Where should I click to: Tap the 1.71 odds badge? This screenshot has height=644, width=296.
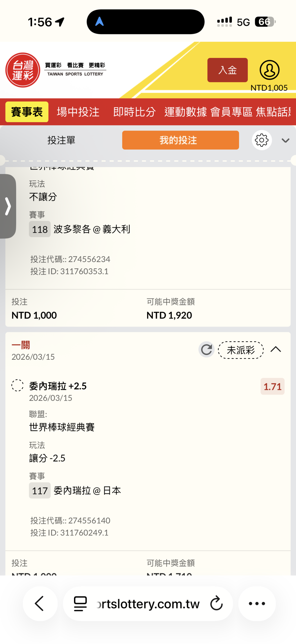coord(272,386)
